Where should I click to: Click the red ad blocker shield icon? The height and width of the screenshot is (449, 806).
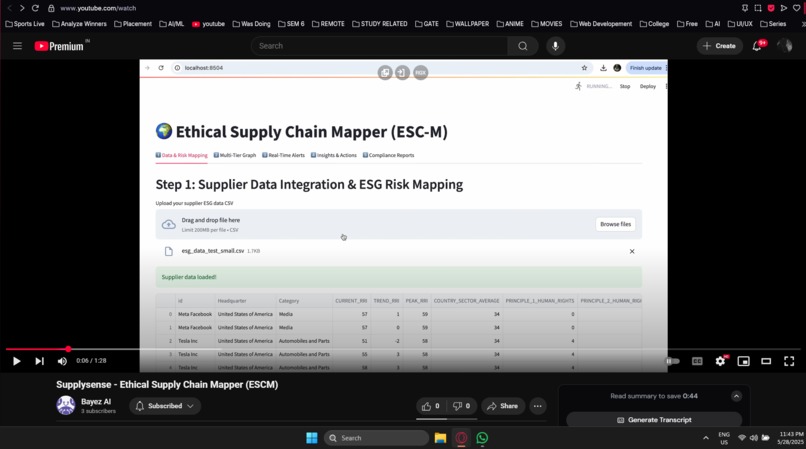point(771,8)
